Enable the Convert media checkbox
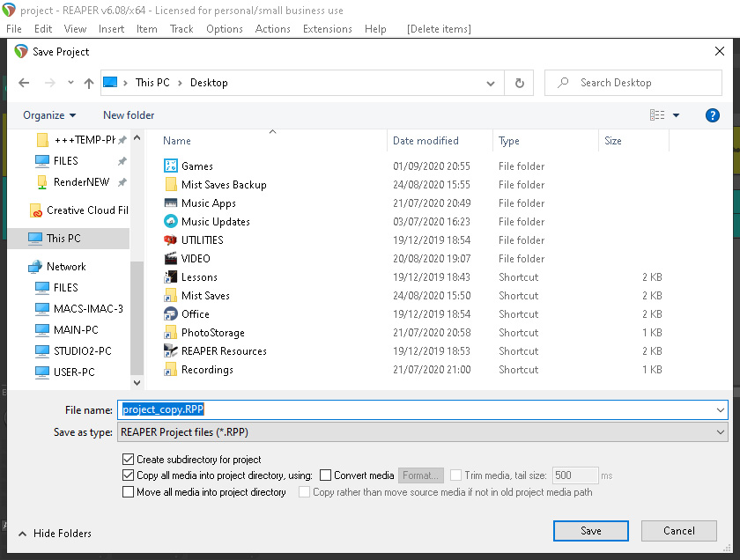The width and height of the screenshot is (740, 560). coord(325,475)
